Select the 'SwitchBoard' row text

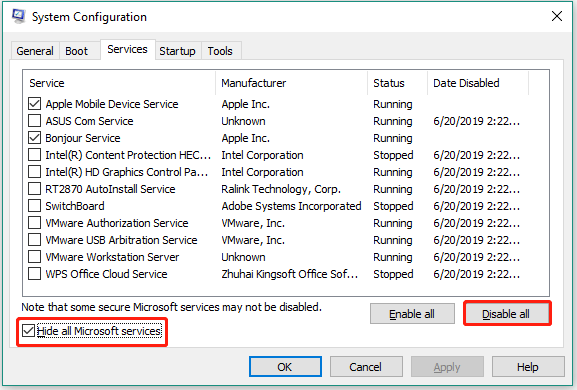[x=75, y=206]
